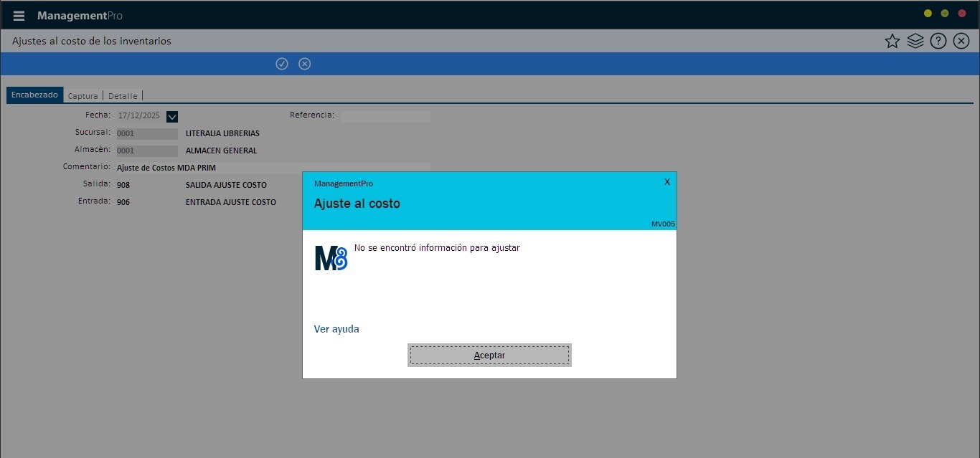Mark screen as favorite with star icon

click(892, 41)
